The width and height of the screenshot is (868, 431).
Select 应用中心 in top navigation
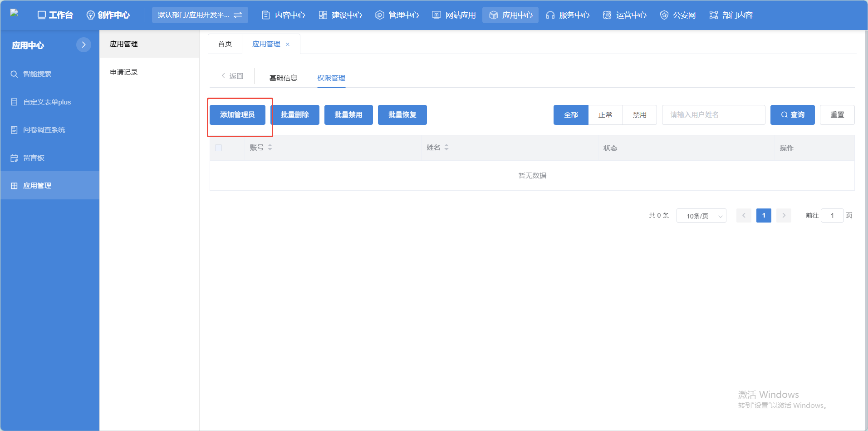point(510,15)
